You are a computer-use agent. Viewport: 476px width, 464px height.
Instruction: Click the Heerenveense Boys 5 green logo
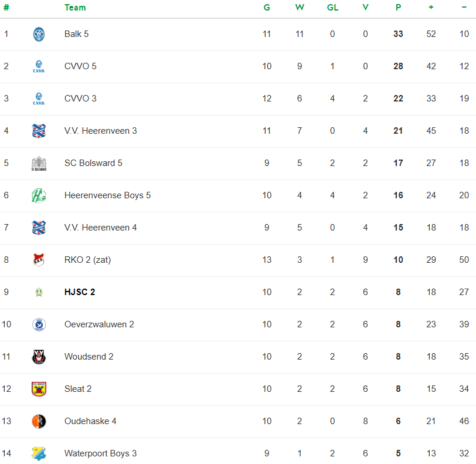(39, 195)
